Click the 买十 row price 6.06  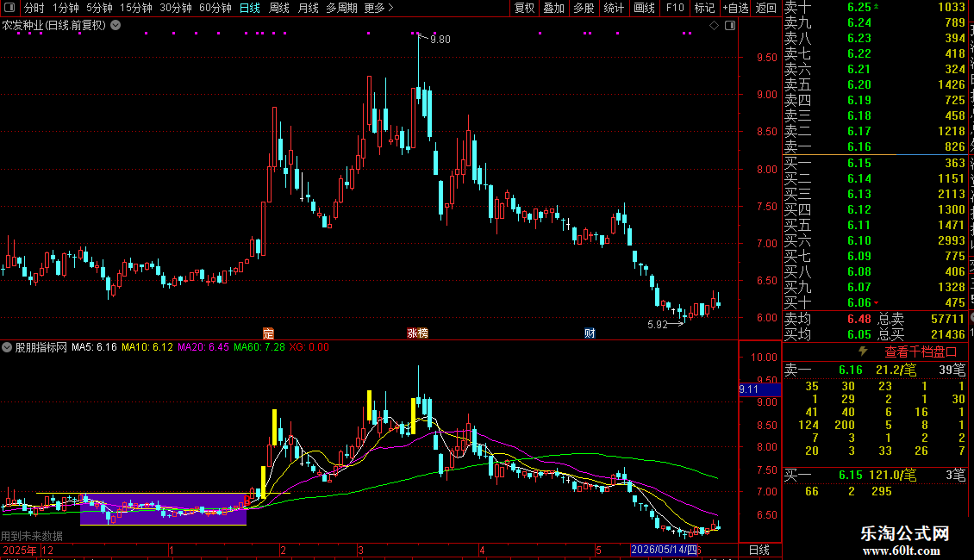tap(859, 303)
